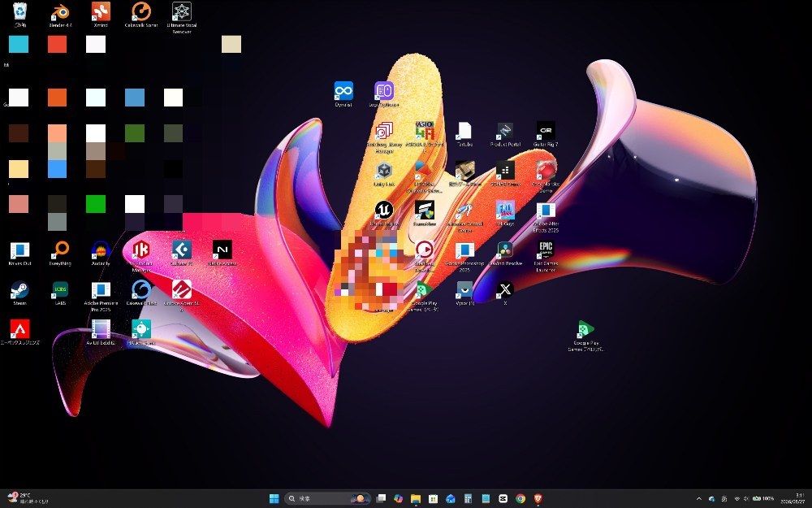Open CapCut from the taskbar
Image resolution: width=812 pixels, height=508 pixels.
pos(503,498)
